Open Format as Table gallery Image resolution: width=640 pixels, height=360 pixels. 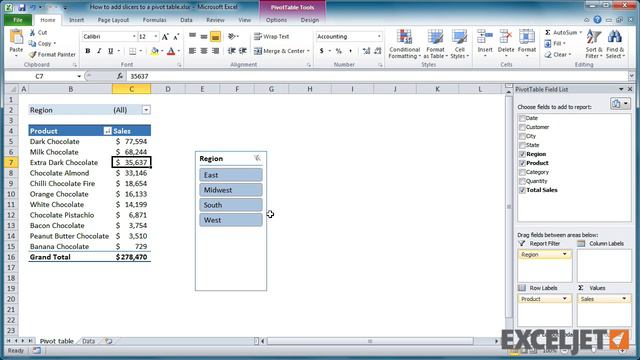pos(435,44)
